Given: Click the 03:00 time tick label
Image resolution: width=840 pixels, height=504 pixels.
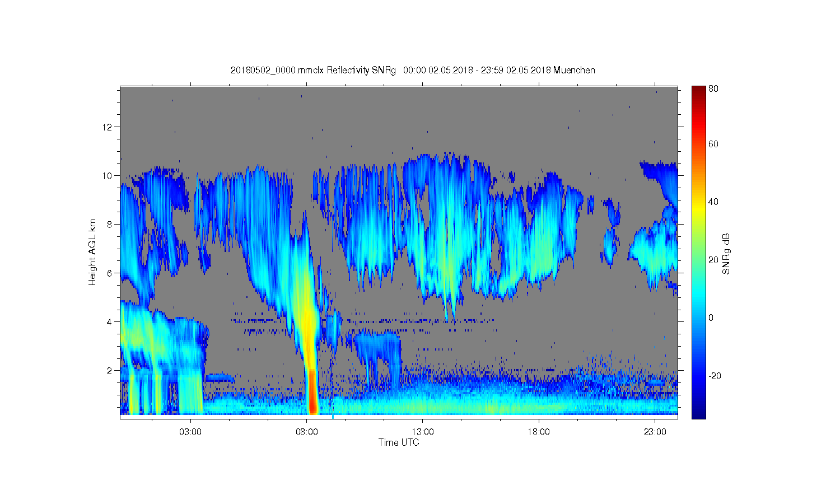Looking at the screenshot, I should [190, 432].
